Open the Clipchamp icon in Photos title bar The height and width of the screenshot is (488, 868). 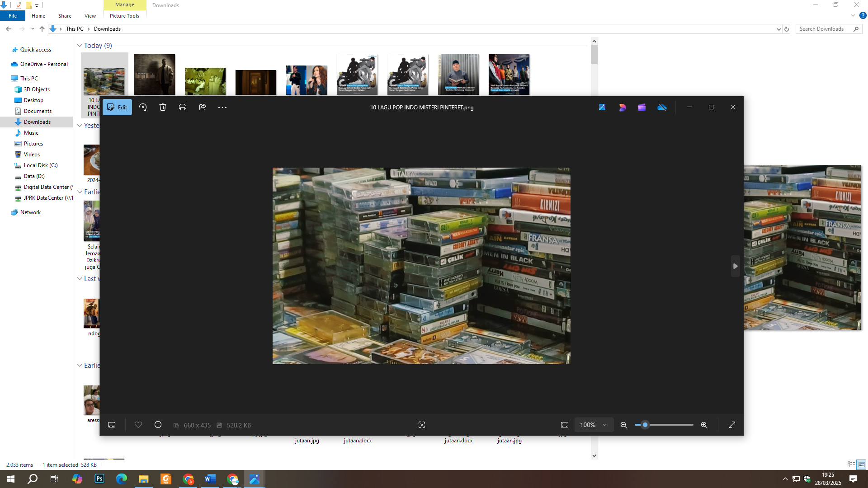point(642,107)
